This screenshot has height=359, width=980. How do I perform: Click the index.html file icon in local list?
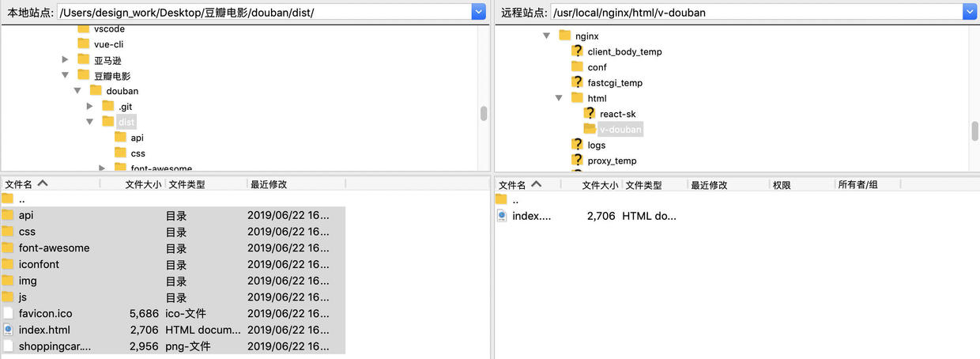tap(8, 330)
